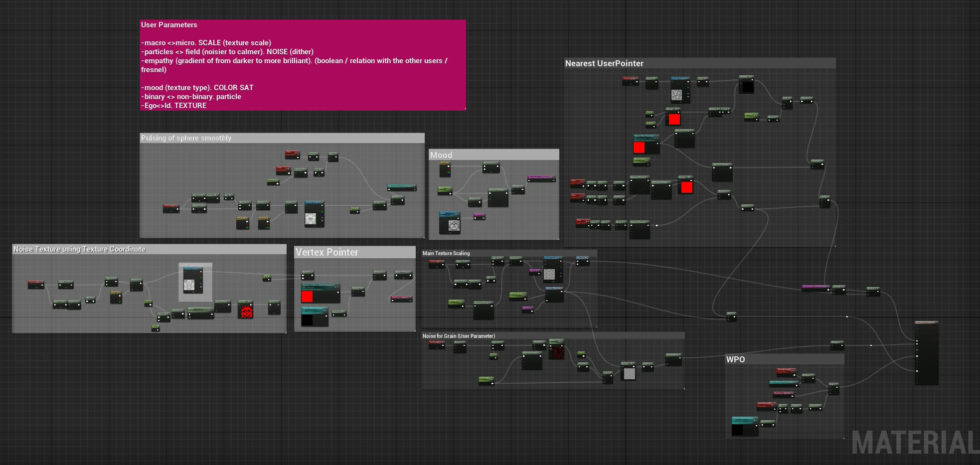Screen dimensions: 980x465
Task: Select the User Parameters magenta comment box
Action: click(303, 65)
